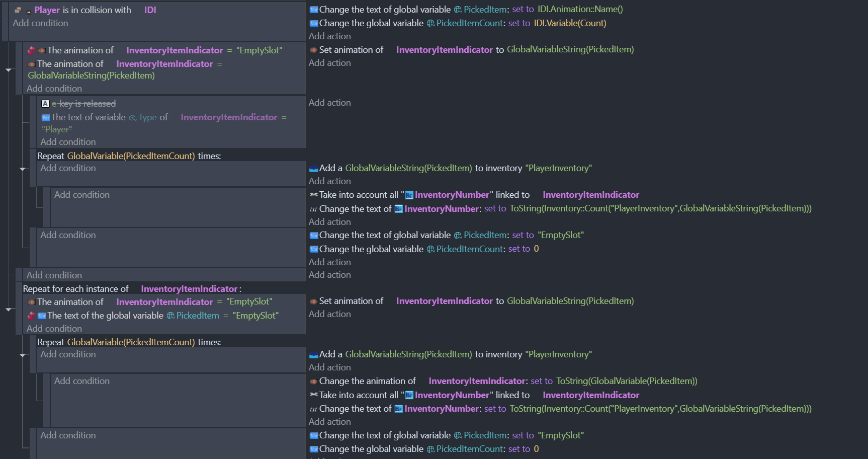868x459 pixels.
Task: Click the txt icon on Change InventoryNumber text action
Action: point(313,208)
